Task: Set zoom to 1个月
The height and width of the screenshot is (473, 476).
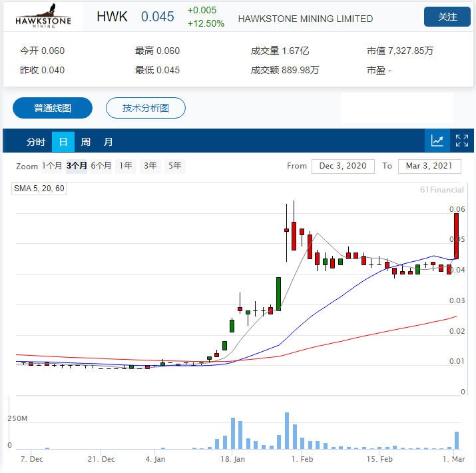Action: coord(52,166)
